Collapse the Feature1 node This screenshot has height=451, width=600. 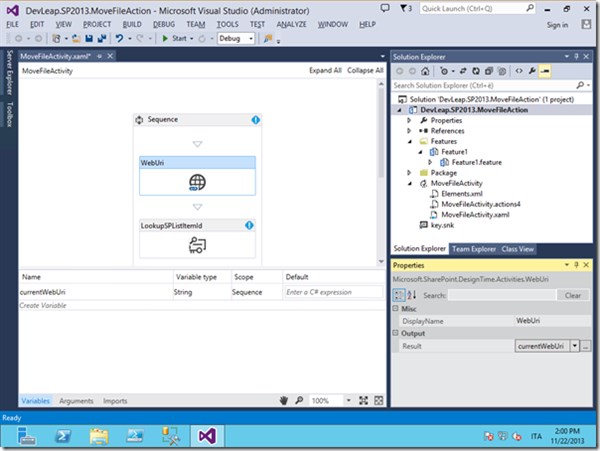tap(420, 152)
